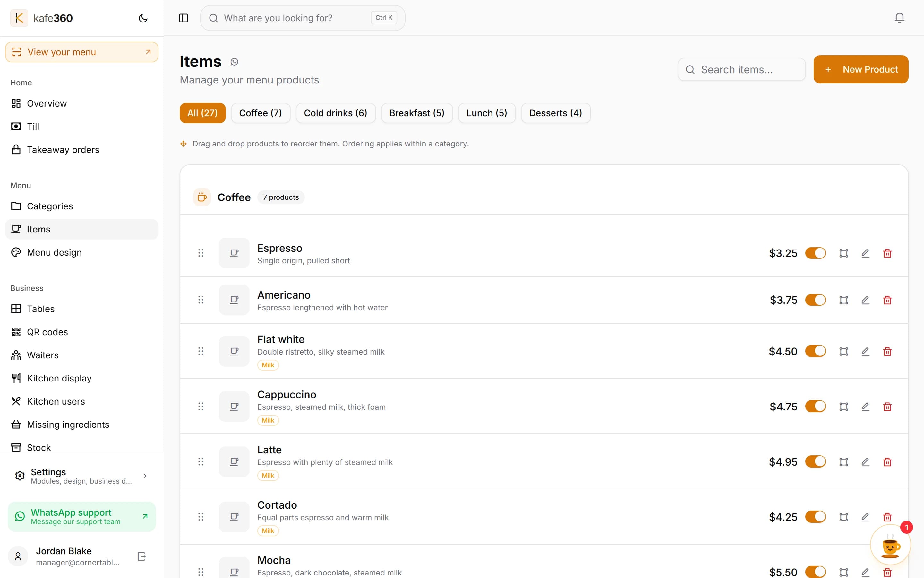Image resolution: width=924 pixels, height=578 pixels.
Task: Go to Categories in the sidebar
Action: (x=82, y=206)
